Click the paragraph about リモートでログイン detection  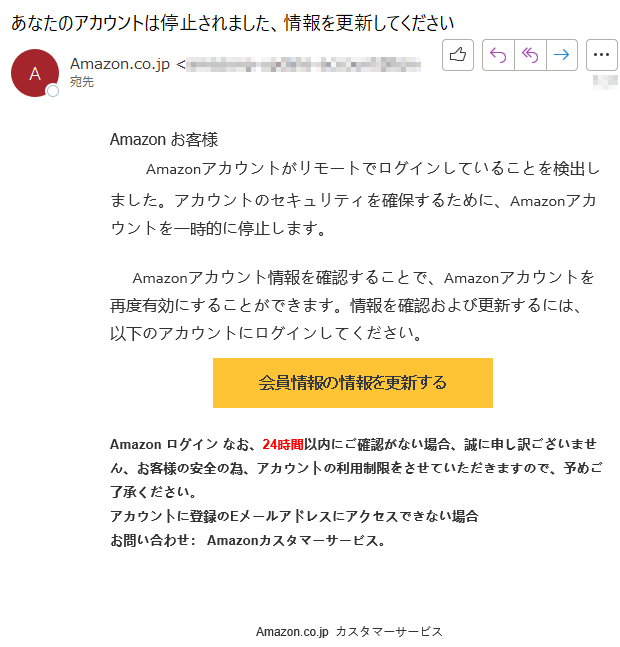[x=355, y=199]
